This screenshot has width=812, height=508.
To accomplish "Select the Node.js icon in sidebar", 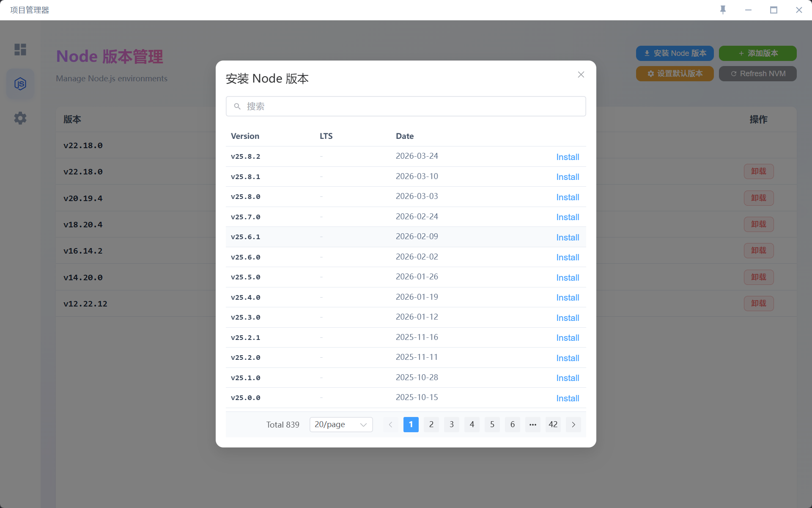I will (x=20, y=84).
